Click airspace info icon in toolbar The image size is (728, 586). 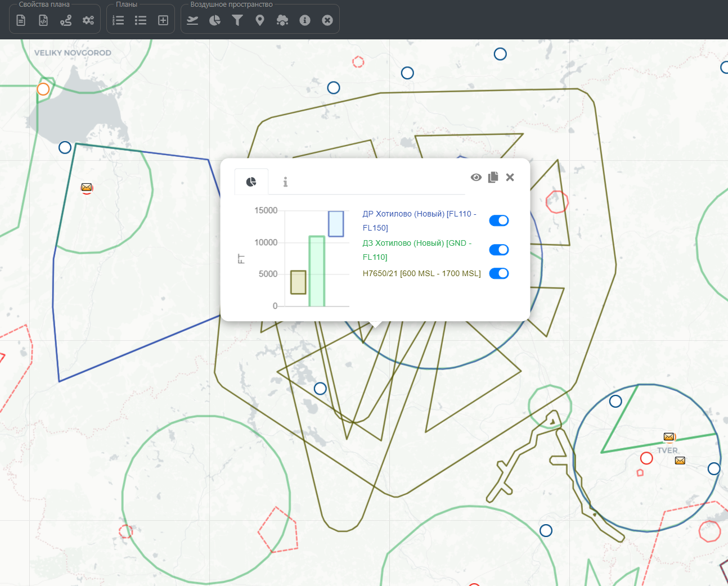pyautogui.click(x=305, y=20)
